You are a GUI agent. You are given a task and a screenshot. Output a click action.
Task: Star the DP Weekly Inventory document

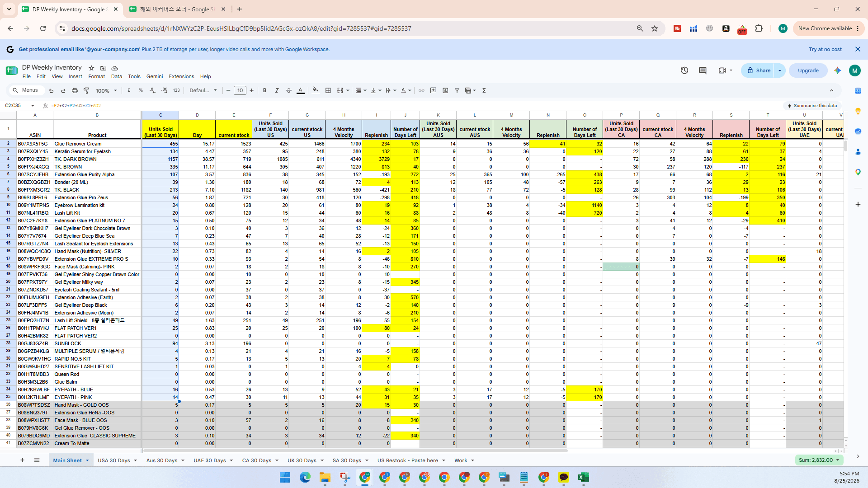pos(91,68)
